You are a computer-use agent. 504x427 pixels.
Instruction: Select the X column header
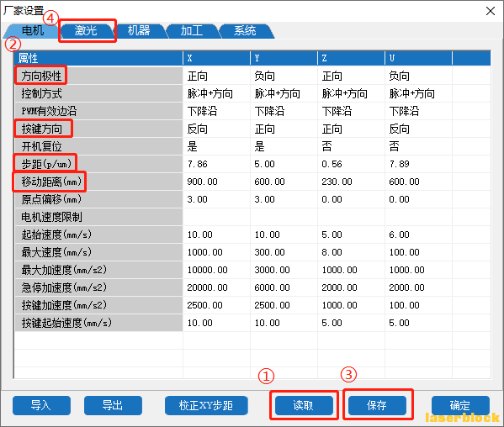click(x=216, y=58)
